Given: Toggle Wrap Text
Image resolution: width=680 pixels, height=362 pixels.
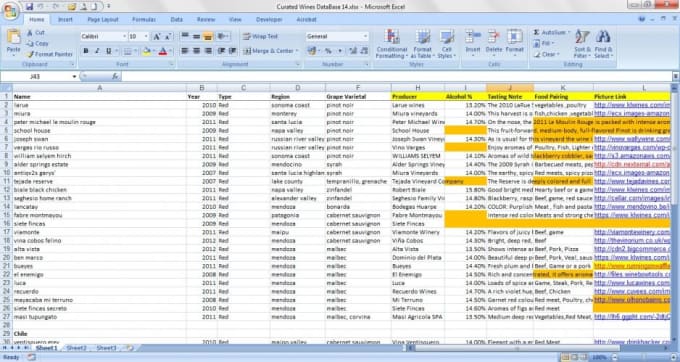Looking at the screenshot, I should pos(260,36).
